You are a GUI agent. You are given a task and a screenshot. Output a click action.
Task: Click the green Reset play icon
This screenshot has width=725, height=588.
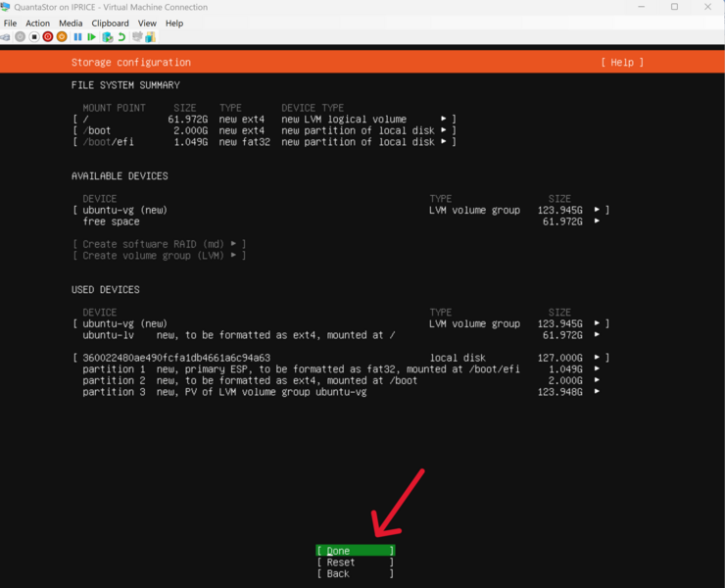pos(91,37)
